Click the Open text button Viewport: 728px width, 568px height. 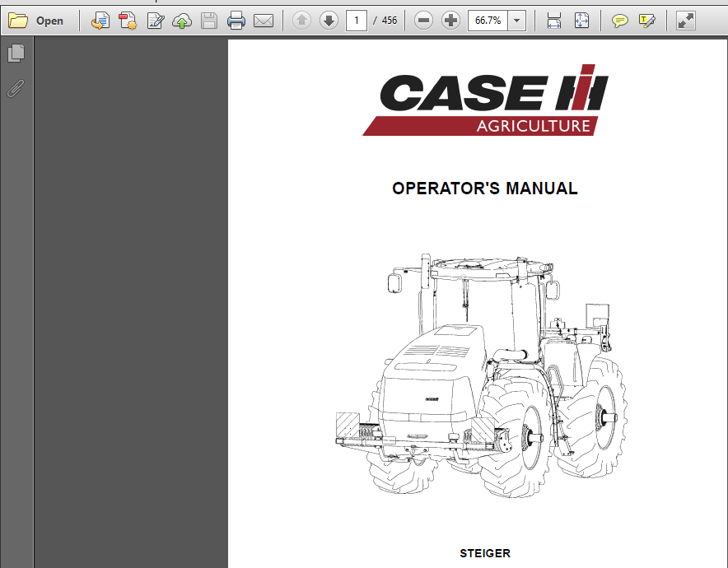coord(49,21)
